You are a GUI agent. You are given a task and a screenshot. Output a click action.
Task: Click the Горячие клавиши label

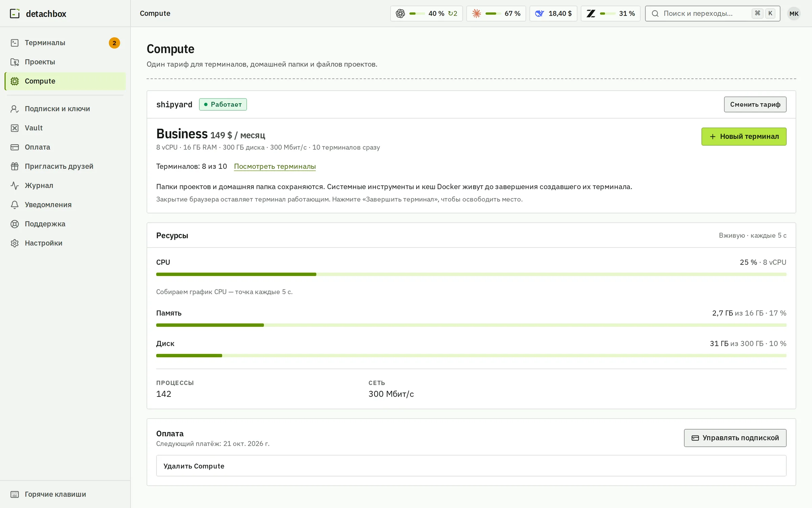(x=55, y=494)
